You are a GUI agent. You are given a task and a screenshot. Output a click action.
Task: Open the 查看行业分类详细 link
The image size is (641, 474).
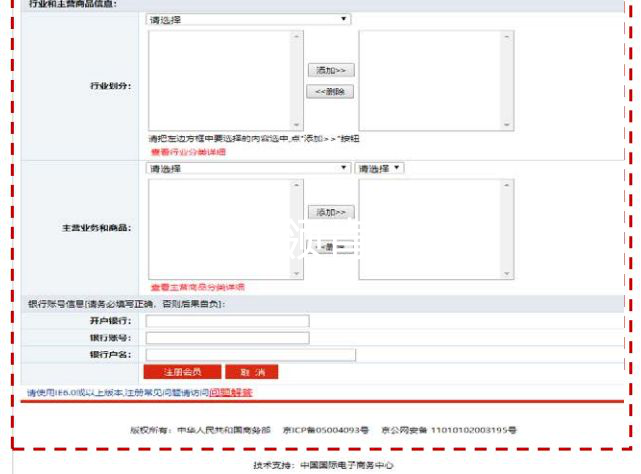point(187,151)
